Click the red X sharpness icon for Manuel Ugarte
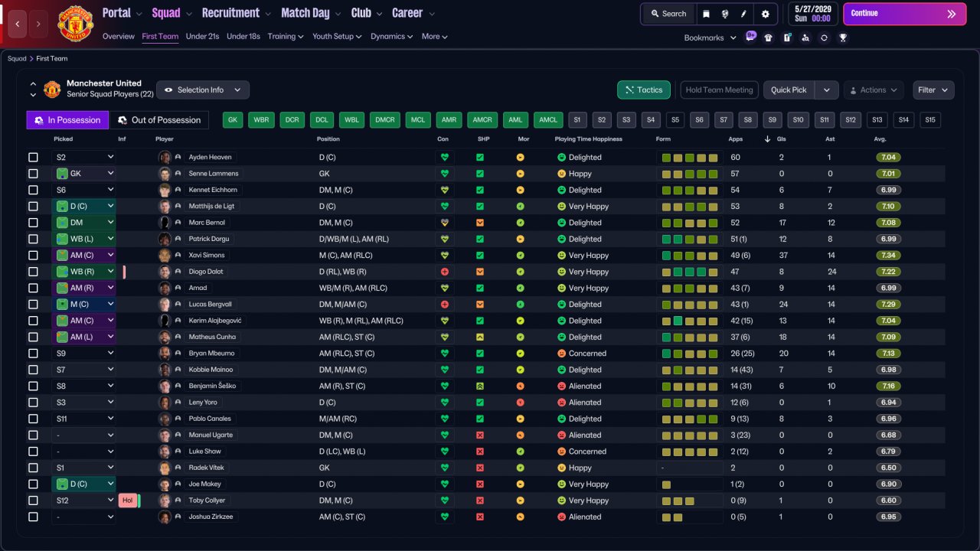 [480, 435]
